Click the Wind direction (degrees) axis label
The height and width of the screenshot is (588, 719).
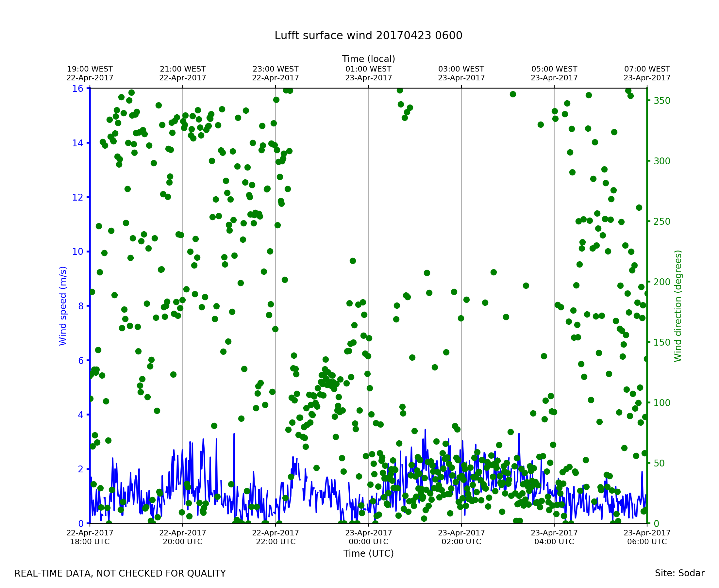pyautogui.click(x=678, y=306)
